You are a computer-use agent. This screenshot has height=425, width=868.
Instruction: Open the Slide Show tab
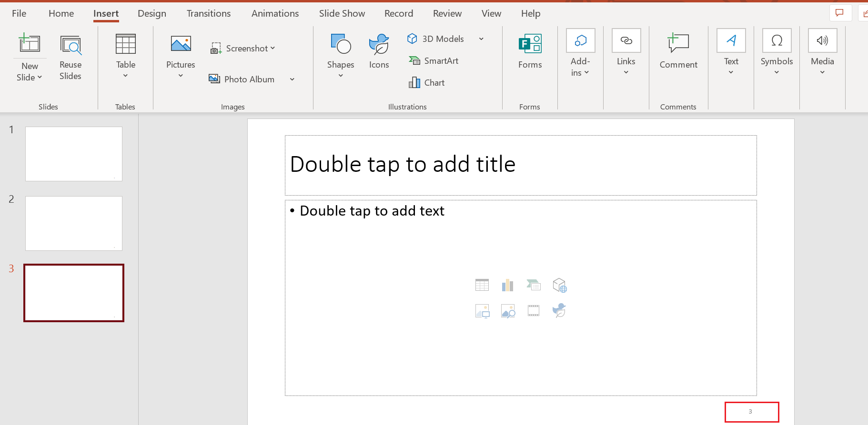(x=342, y=13)
